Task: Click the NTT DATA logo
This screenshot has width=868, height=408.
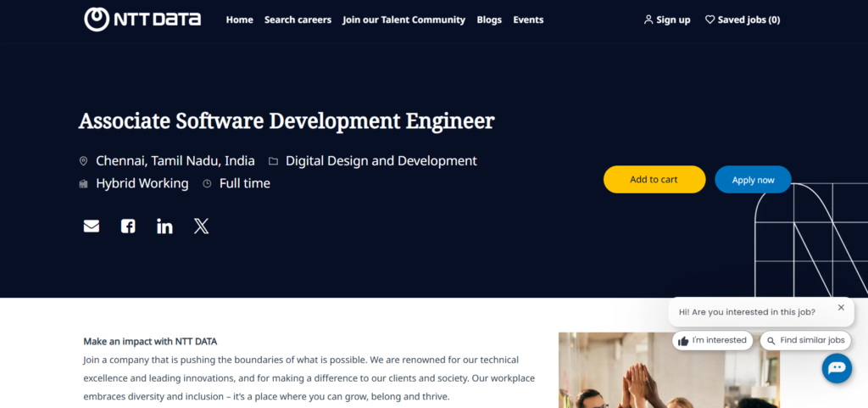Action: 142,19
